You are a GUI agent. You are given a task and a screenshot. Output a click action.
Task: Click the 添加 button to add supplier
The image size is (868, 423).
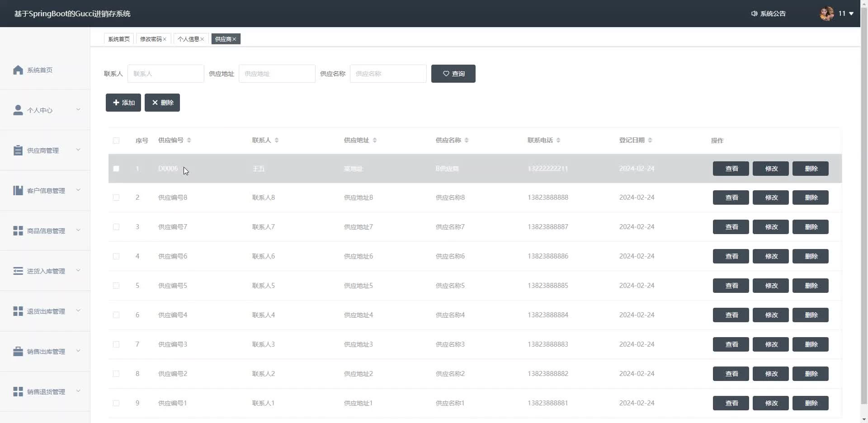click(x=123, y=103)
